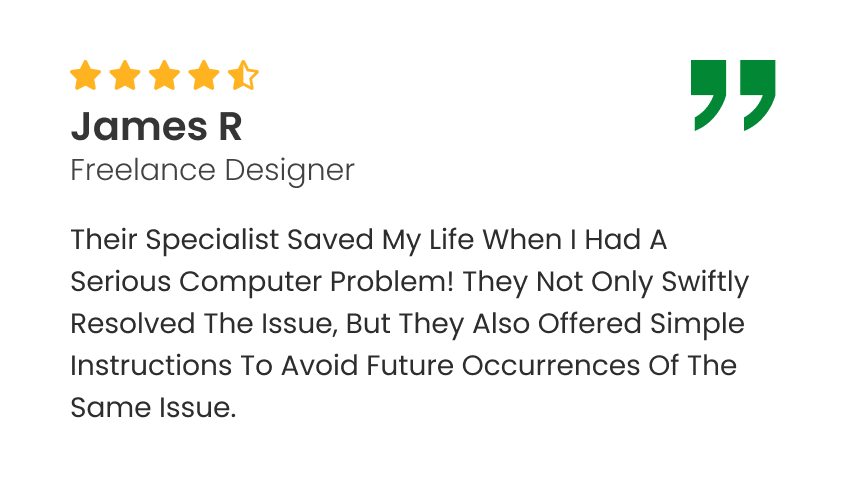This screenshot has height=488, width=846.
Task: Click the left green quotation mark
Action: coord(708,95)
